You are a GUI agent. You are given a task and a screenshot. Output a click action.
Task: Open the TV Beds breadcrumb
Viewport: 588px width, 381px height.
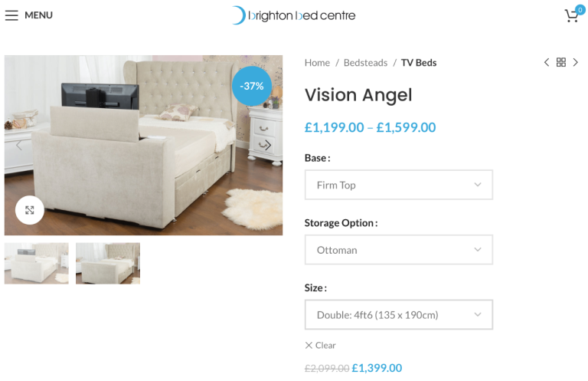point(419,63)
